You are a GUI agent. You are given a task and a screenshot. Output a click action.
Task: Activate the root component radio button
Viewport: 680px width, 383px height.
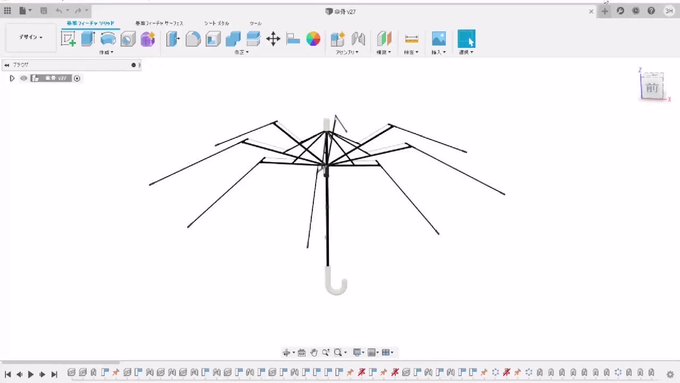pyautogui.click(x=77, y=79)
